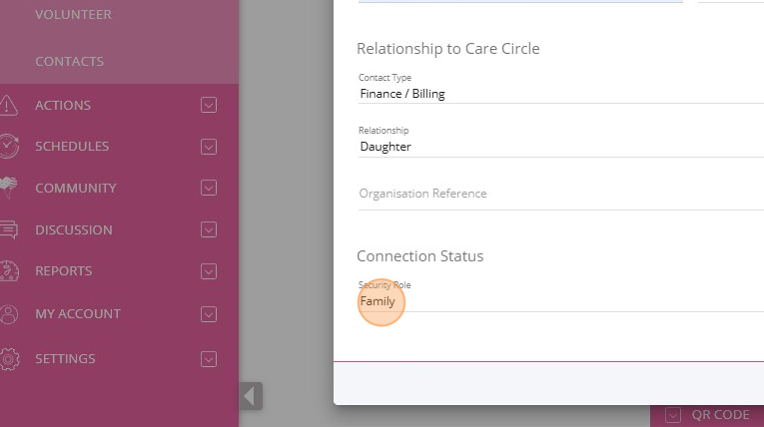Click the My Account person icon

pyautogui.click(x=9, y=314)
